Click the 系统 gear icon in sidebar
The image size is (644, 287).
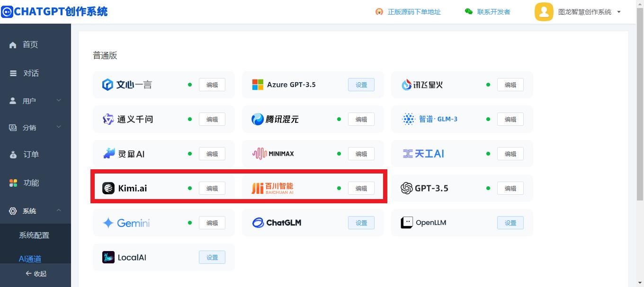13,211
